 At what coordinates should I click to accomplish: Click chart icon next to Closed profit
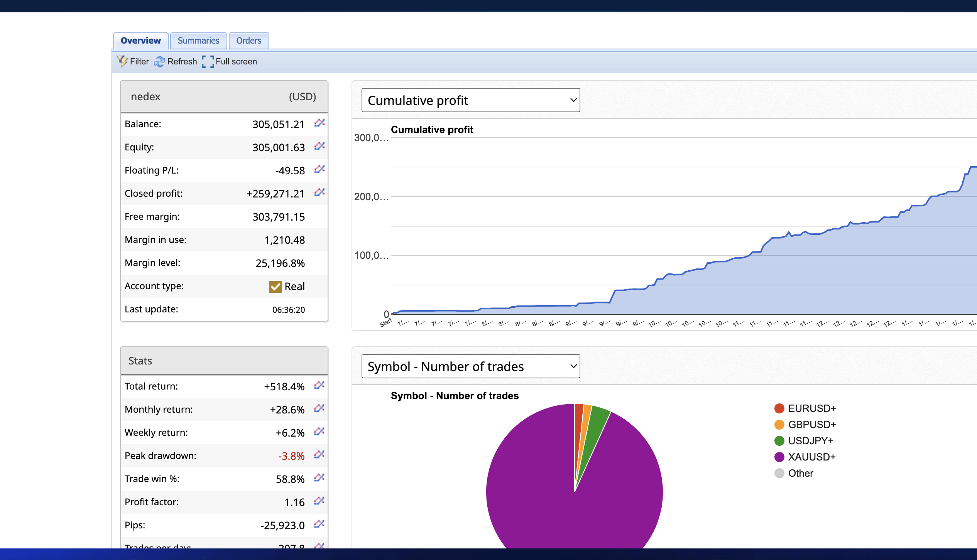pyautogui.click(x=319, y=192)
